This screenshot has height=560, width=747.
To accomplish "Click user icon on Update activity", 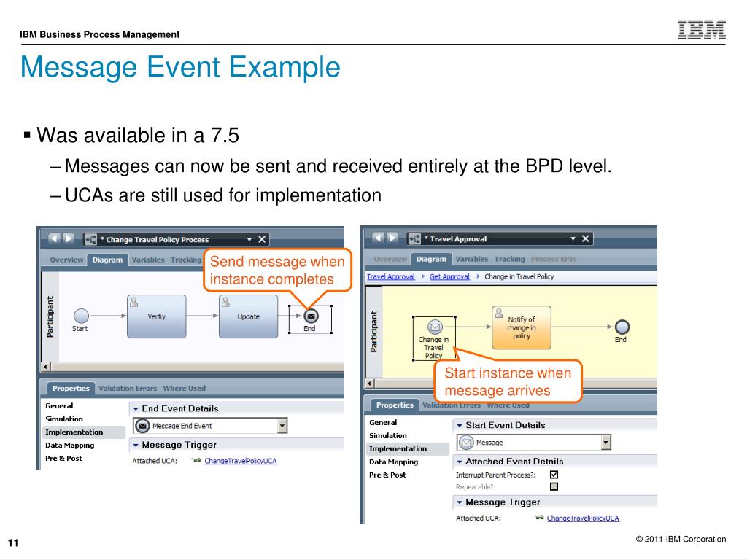I will (x=226, y=301).
